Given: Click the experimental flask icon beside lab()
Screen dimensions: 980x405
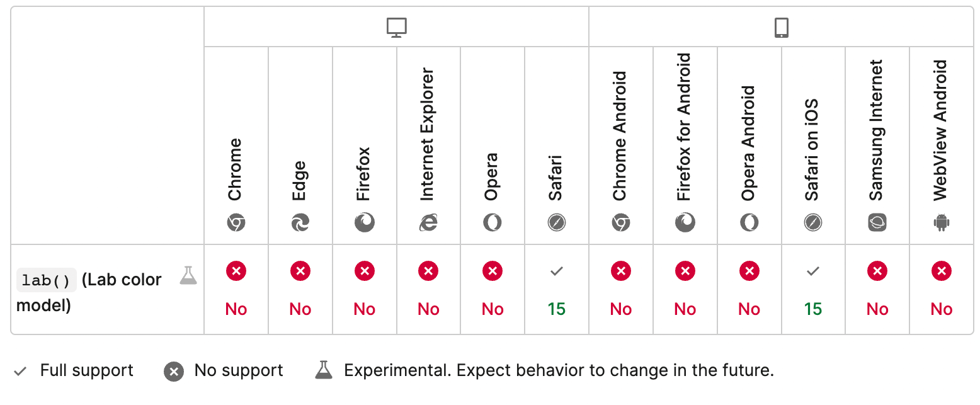Looking at the screenshot, I should click(188, 275).
